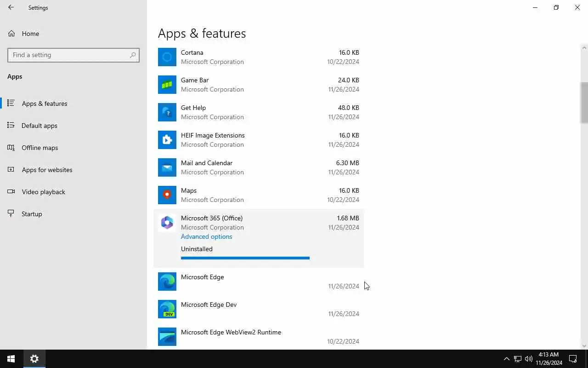Open the Offline maps page
588x368 pixels.
(x=40, y=148)
